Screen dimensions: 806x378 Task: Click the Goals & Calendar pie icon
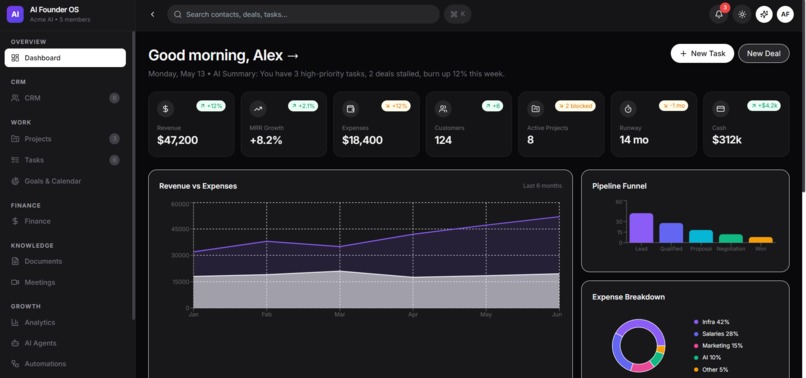coord(15,181)
